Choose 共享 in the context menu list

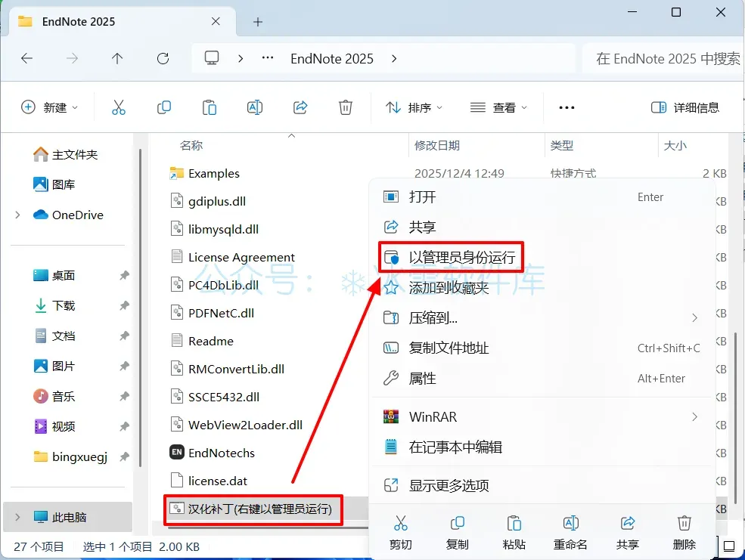pyautogui.click(x=542, y=227)
